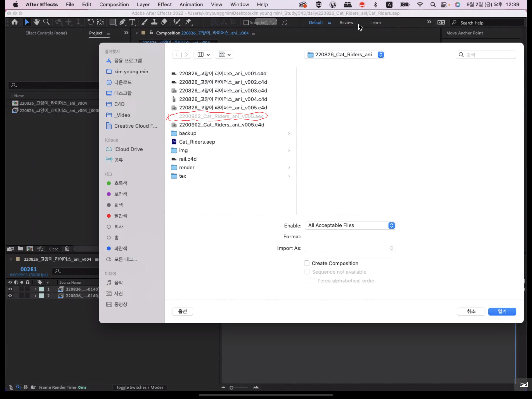Click the 옵션 options button
Image resolution: width=532 pixels, height=399 pixels.
(x=182, y=311)
